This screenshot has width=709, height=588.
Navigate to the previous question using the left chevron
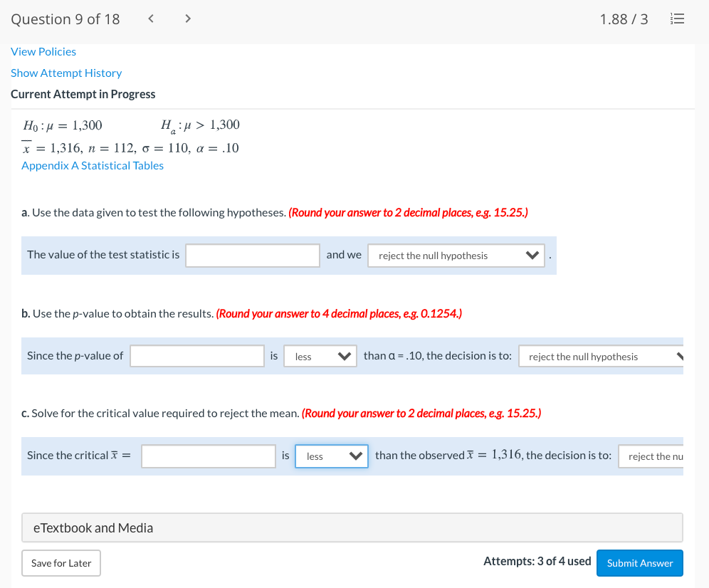[x=150, y=19]
